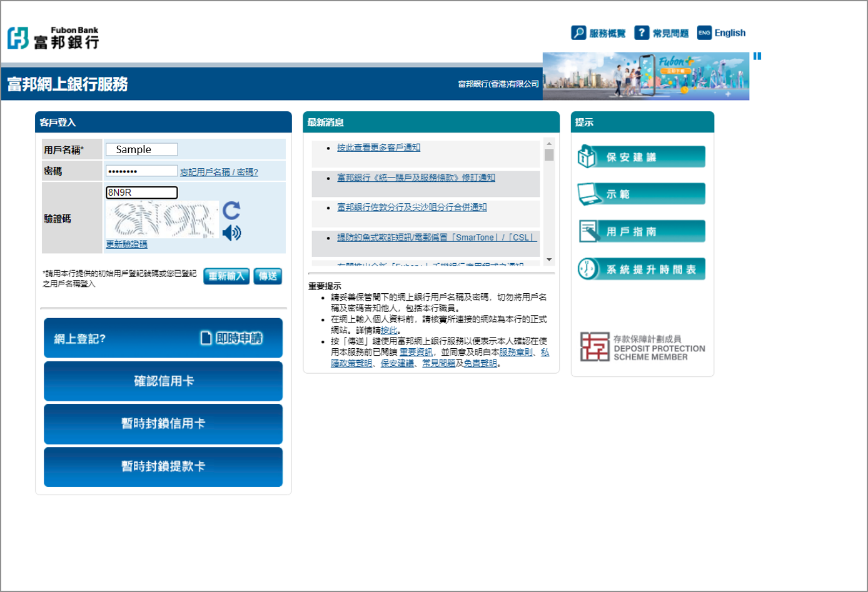Click the ENG language icon
868x592 pixels.
point(704,33)
